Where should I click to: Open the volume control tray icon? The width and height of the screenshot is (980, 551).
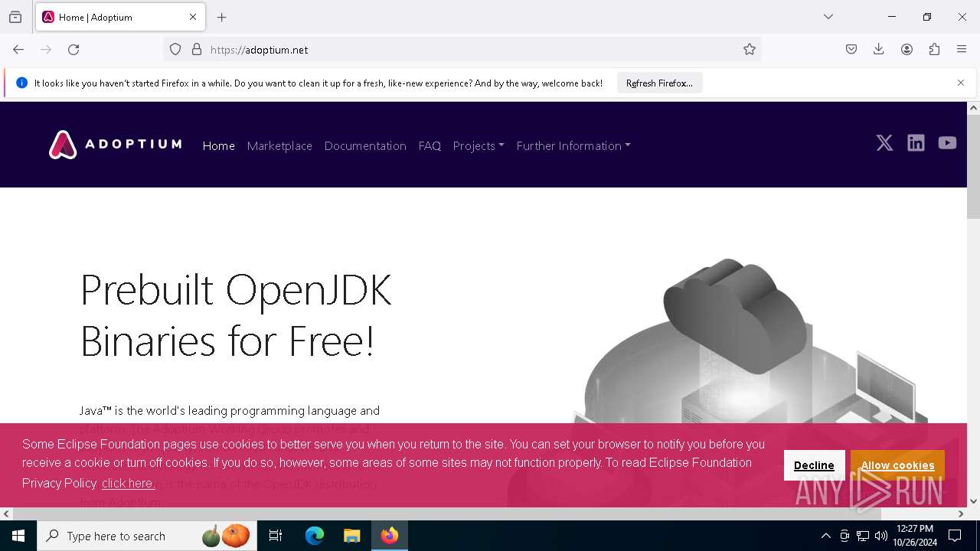click(x=881, y=536)
